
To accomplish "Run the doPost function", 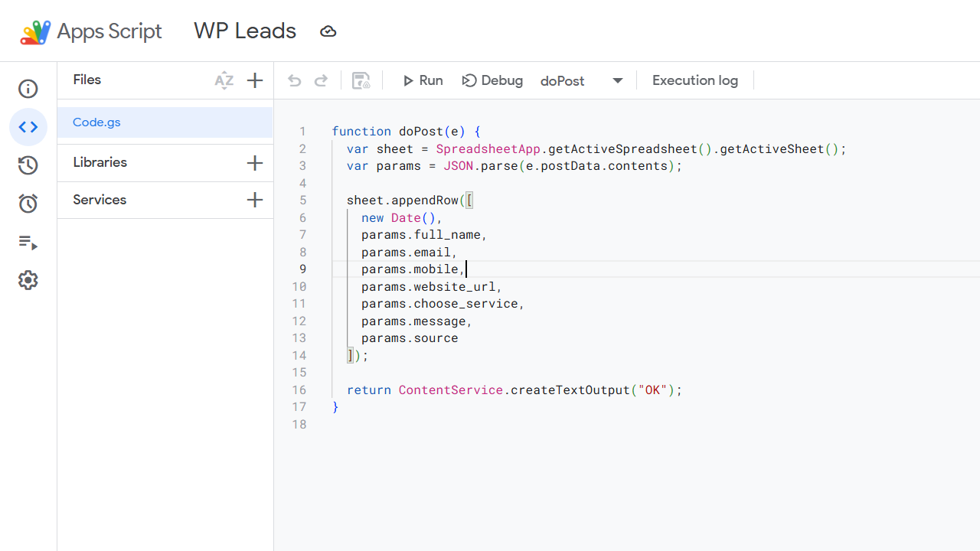I will [x=422, y=80].
